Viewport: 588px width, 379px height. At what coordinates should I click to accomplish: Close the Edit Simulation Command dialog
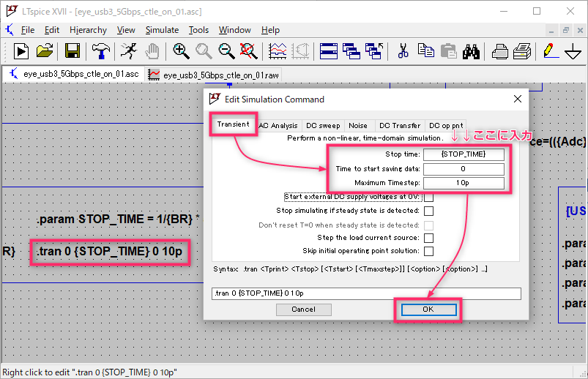(518, 99)
